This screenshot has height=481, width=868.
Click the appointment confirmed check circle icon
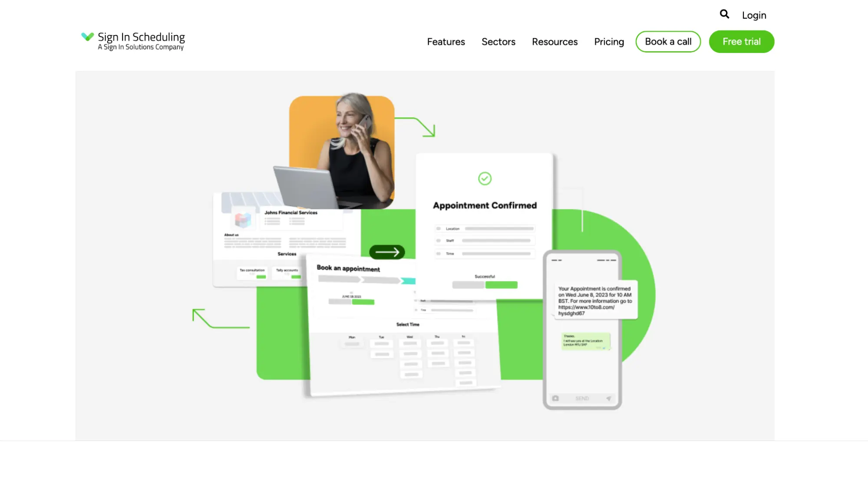click(485, 178)
